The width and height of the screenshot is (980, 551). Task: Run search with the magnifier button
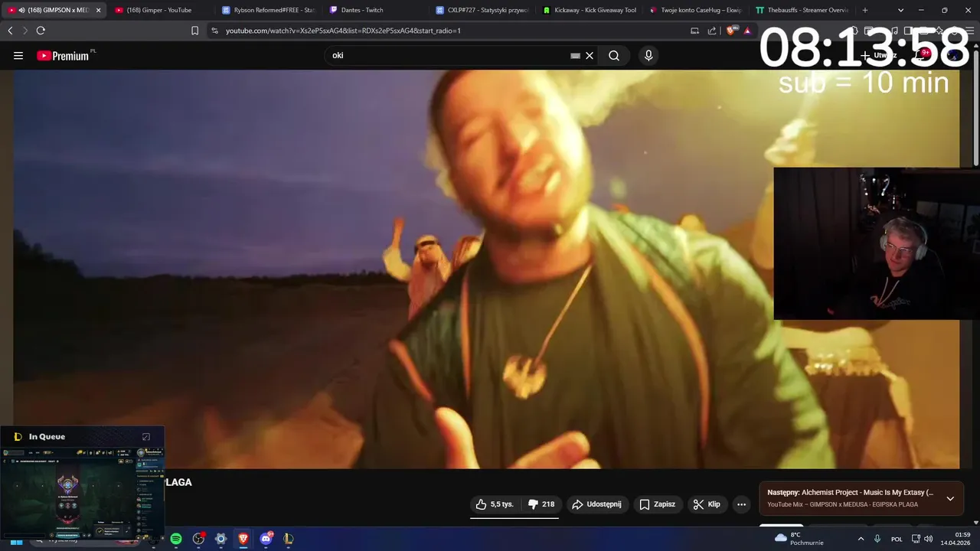[x=614, y=56]
